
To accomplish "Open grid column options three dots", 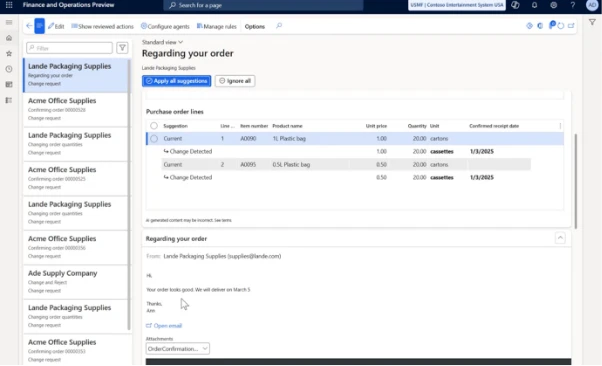I will [560, 126].
